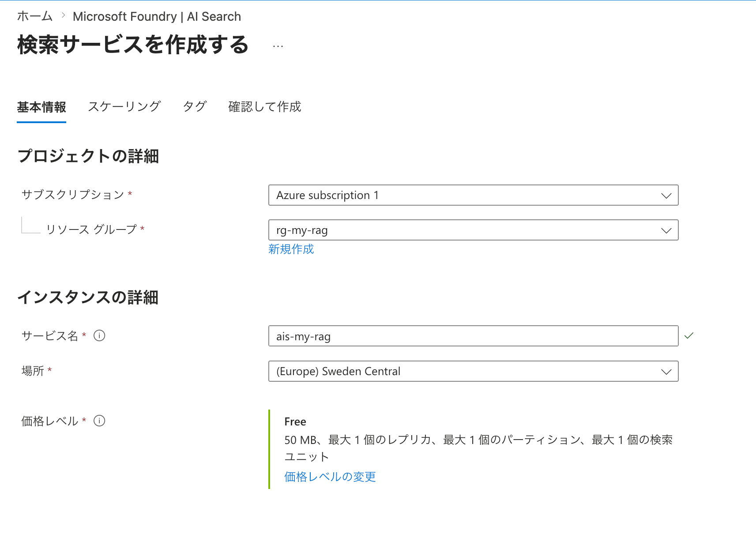The image size is (756, 534).
Task: Click the info icon next to 価格レベル
Action: 99,421
